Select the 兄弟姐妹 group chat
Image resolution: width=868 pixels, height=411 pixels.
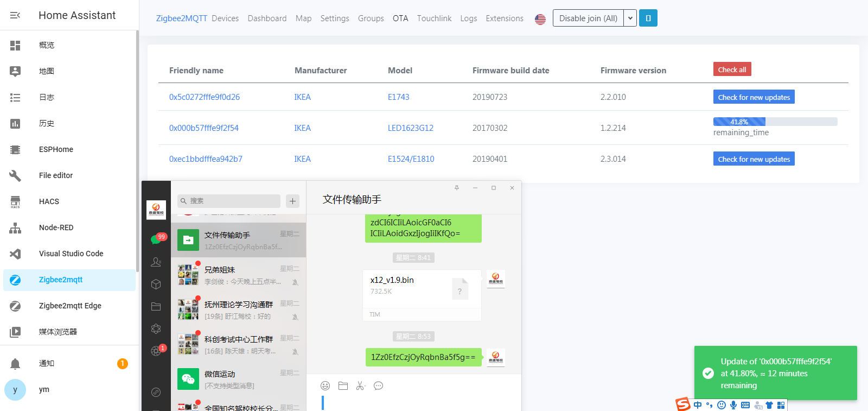[x=238, y=275]
